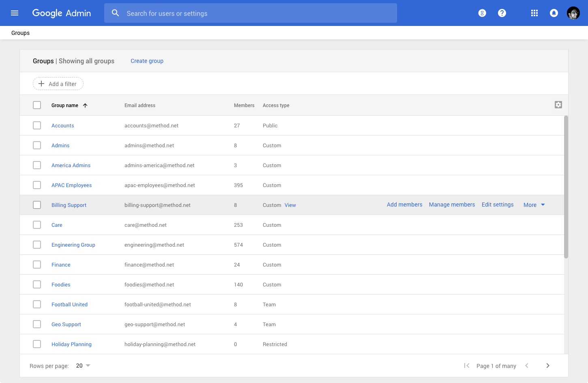
Task: Open the Google apps grid
Action: [x=534, y=13]
